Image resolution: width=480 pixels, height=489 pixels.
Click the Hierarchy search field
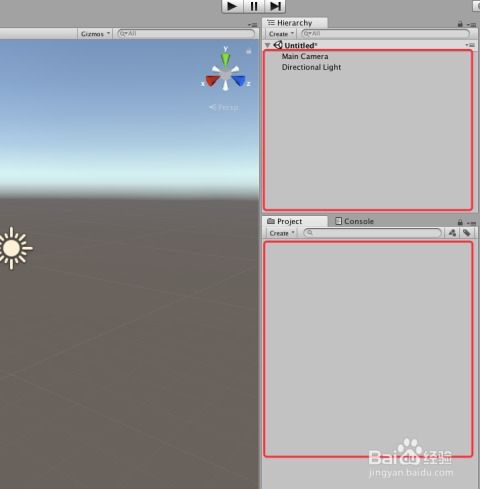tap(385, 34)
